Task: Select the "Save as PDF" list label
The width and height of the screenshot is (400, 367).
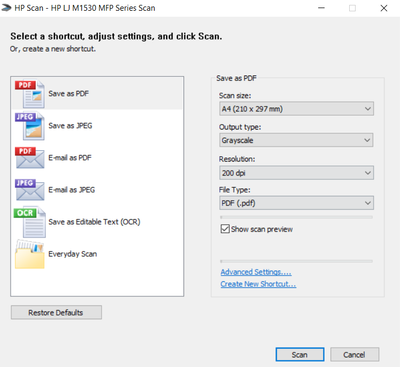Action: pos(69,94)
